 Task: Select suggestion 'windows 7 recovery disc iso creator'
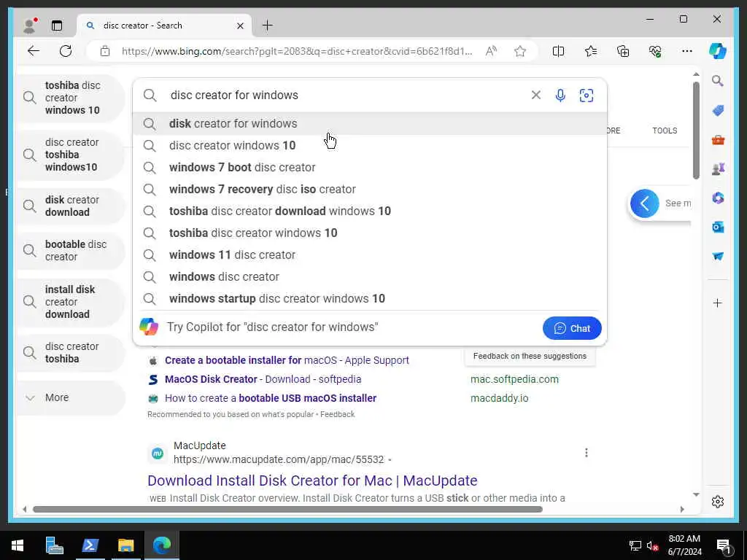pyautogui.click(x=370, y=190)
